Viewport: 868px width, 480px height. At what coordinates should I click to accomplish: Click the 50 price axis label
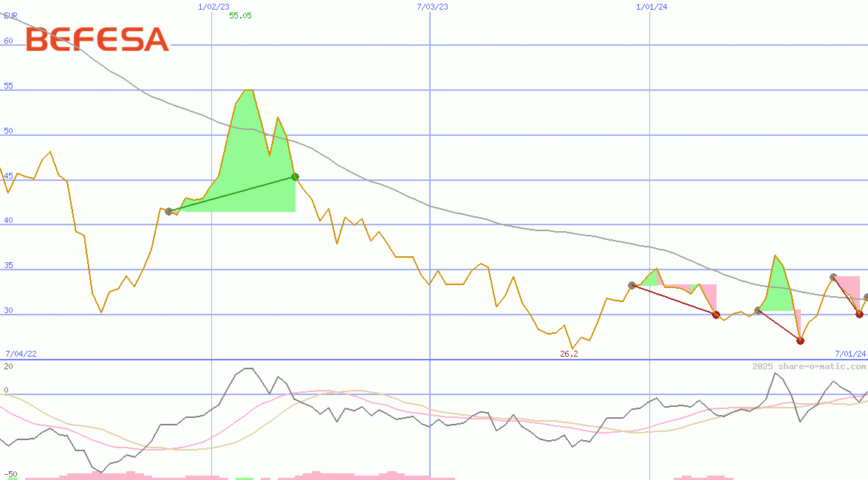click(x=8, y=131)
